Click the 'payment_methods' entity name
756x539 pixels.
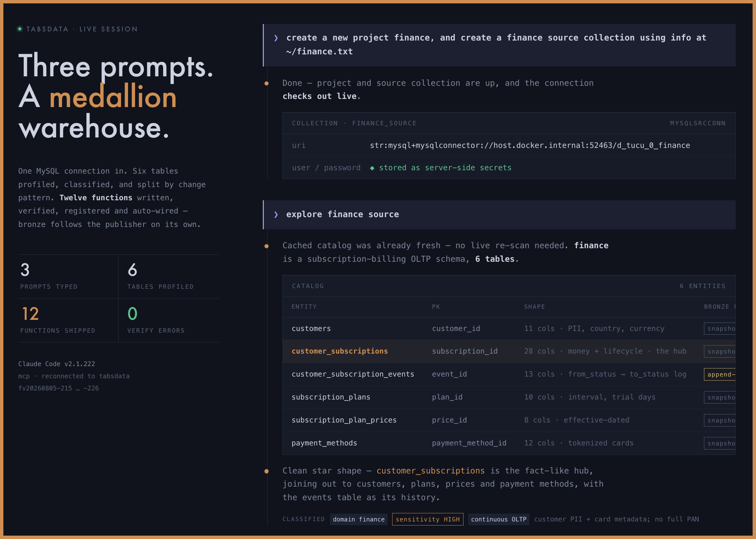(x=324, y=443)
